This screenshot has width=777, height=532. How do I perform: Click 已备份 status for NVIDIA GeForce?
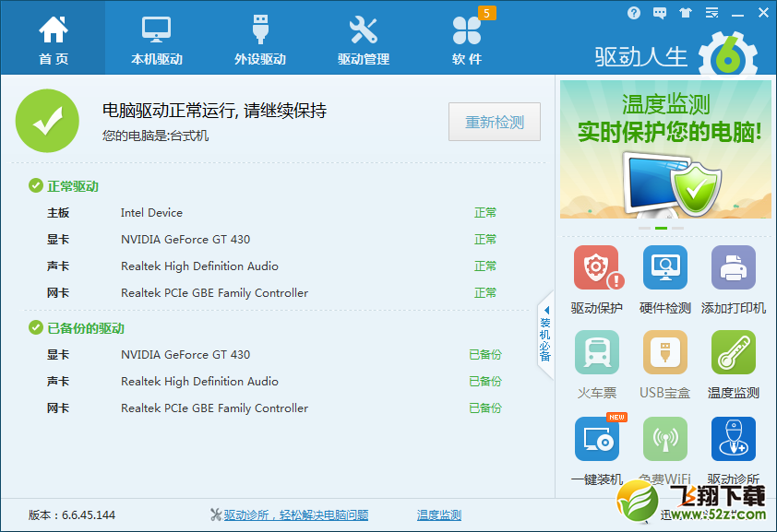tap(485, 354)
